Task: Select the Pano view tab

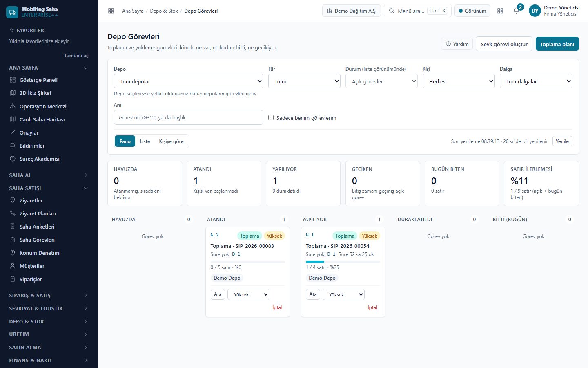Action: [x=125, y=141]
